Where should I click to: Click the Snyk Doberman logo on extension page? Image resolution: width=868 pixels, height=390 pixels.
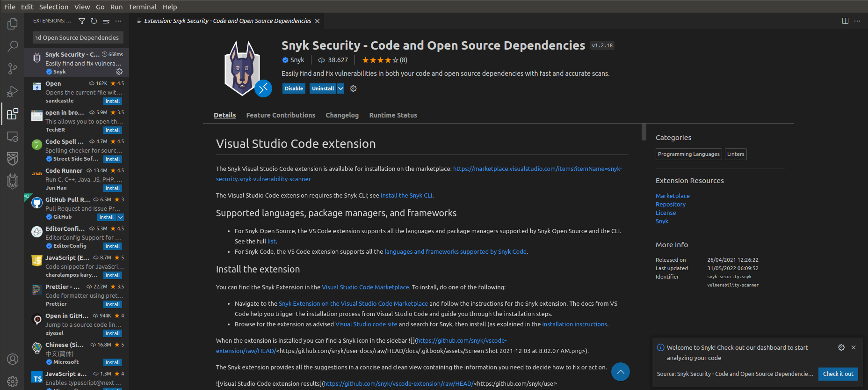tap(242, 68)
